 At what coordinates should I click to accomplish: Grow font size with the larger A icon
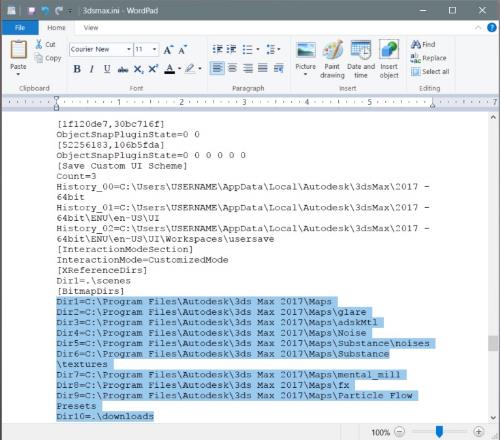click(x=168, y=50)
